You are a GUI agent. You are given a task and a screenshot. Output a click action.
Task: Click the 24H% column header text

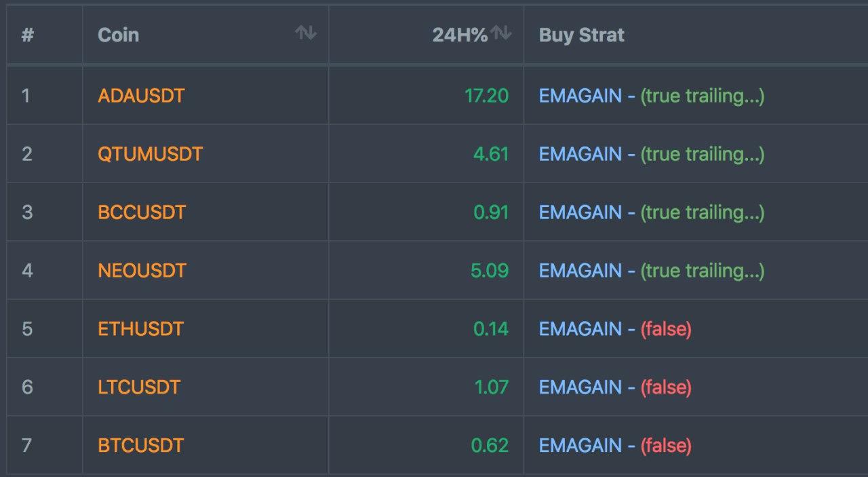click(459, 35)
